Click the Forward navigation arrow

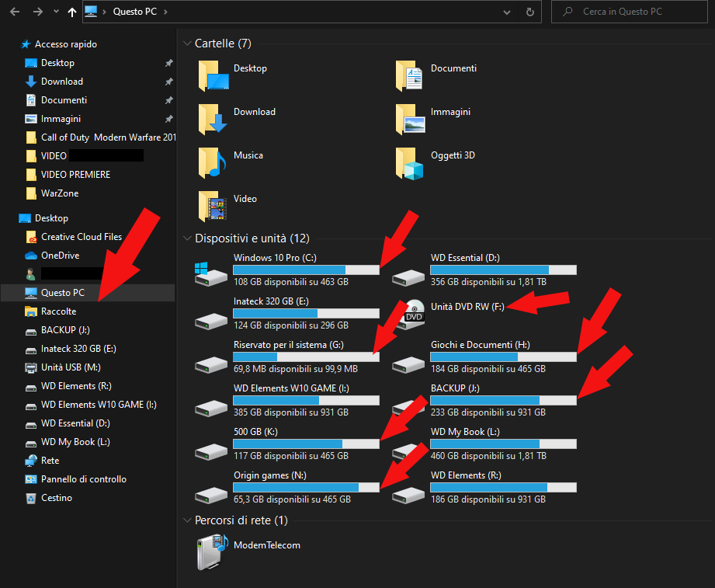(38, 12)
